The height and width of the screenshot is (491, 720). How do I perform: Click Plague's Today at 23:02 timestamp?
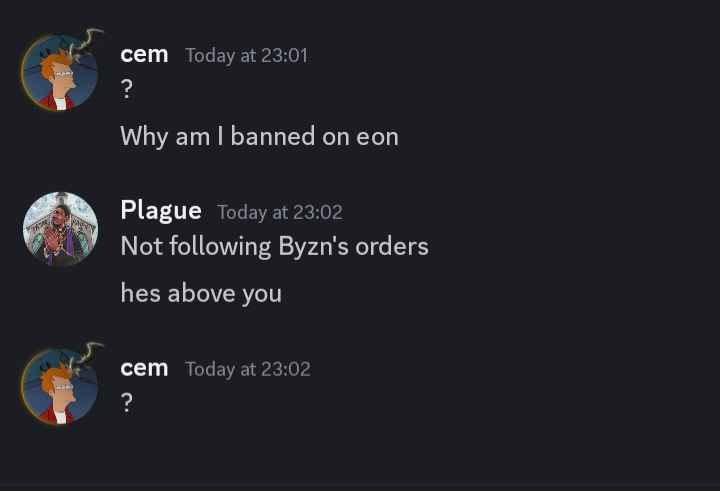pyautogui.click(x=280, y=212)
